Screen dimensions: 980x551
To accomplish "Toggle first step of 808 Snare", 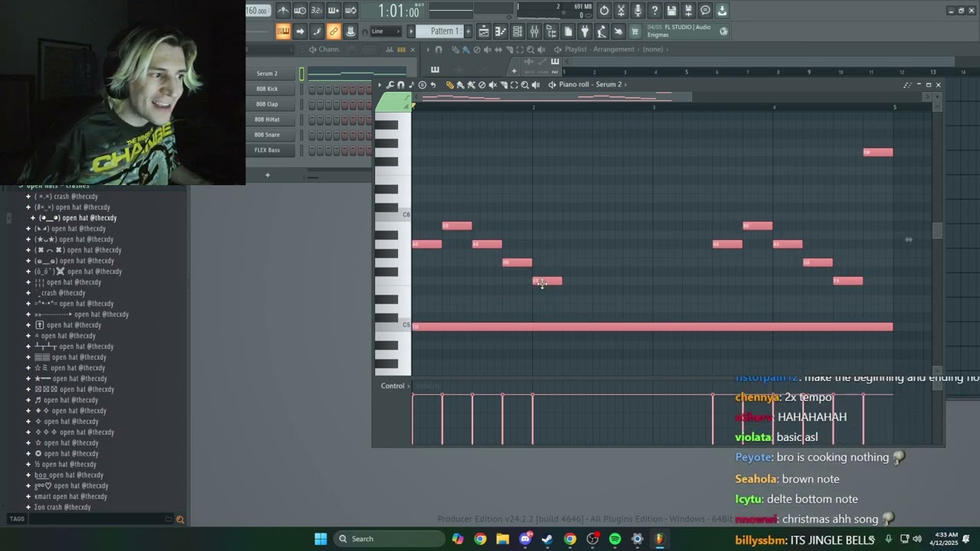I will point(312,135).
